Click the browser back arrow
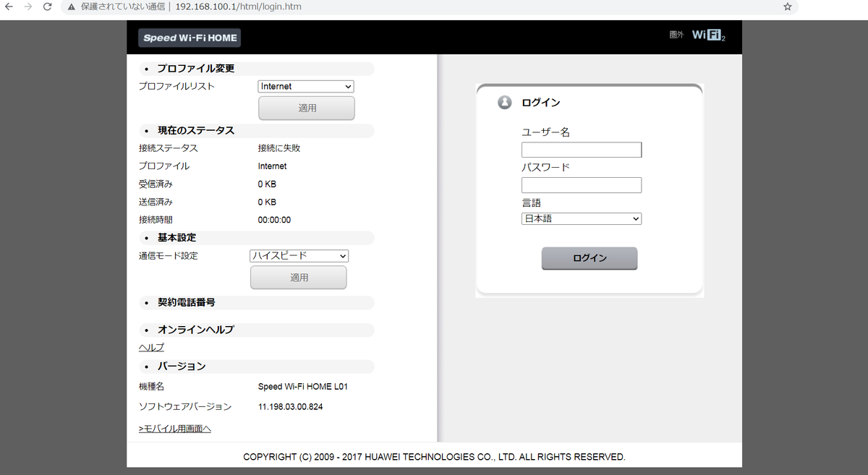The height and width of the screenshot is (475, 868). click(x=9, y=7)
